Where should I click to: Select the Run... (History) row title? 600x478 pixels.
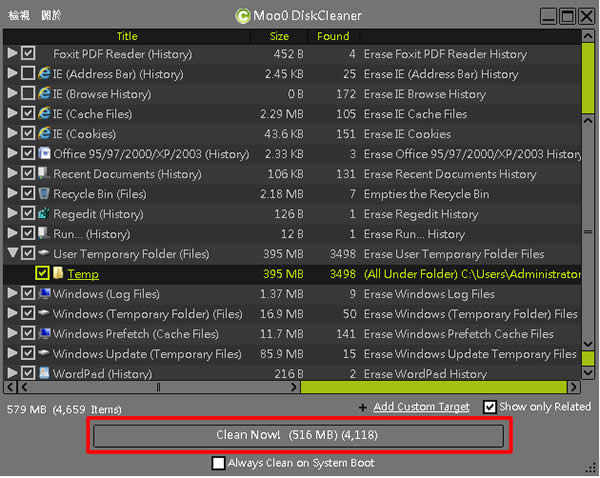point(91,234)
